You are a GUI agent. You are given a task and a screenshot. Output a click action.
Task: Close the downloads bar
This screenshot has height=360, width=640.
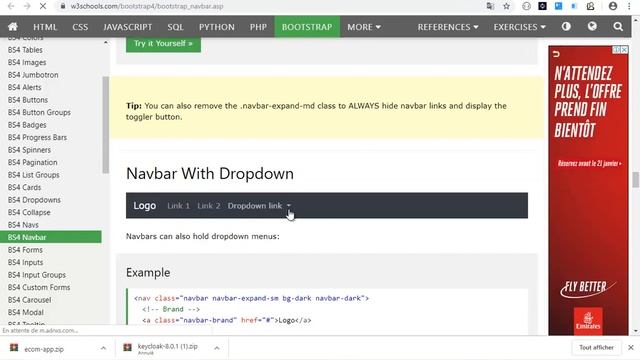point(631,347)
